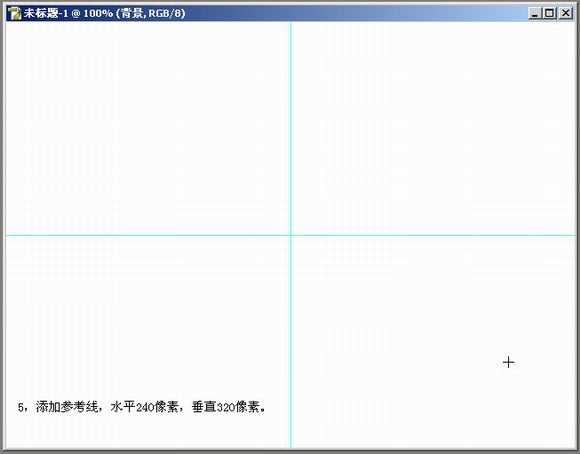
Task: Click the 垂直320像素 text in the caption
Action: click(226, 407)
